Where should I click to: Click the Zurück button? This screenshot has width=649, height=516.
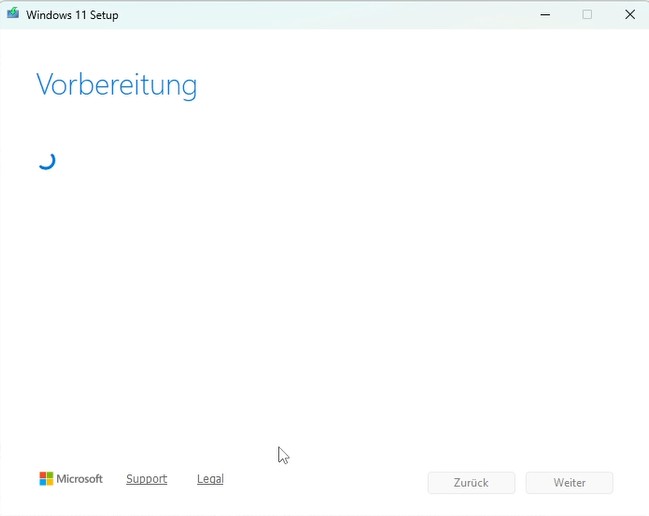click(471, 482)
